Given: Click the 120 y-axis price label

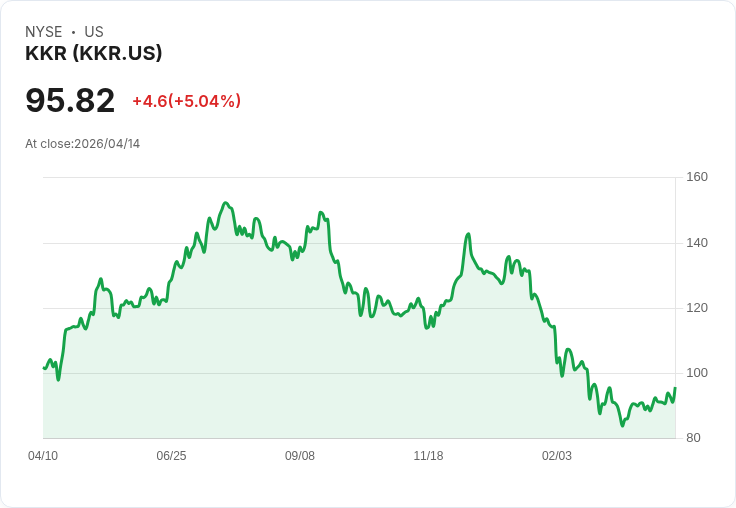Looking at the screenshot, I should (697, 308).
